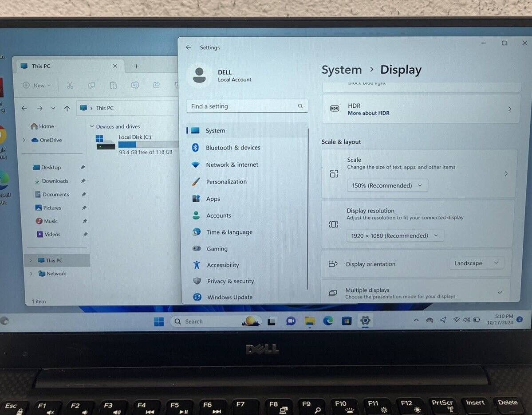Click the More about HDR link
Screen dimensions: 532x415
[368, 113]
